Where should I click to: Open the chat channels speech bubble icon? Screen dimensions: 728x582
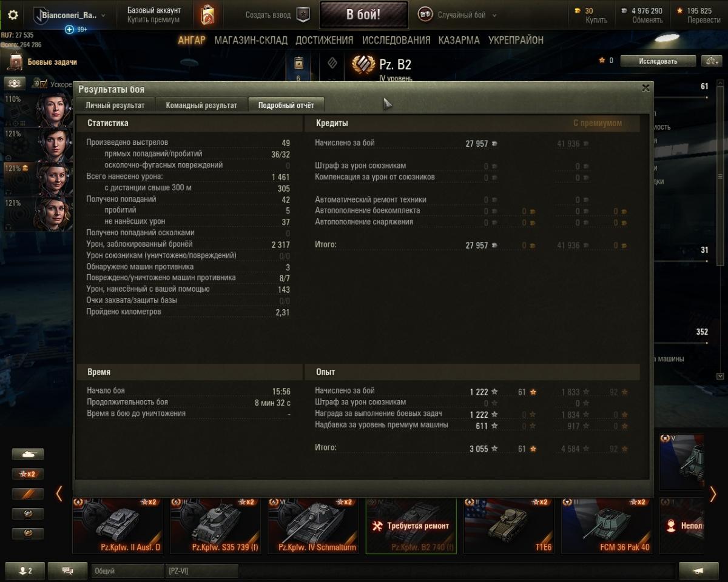click(x=67, y=570)
